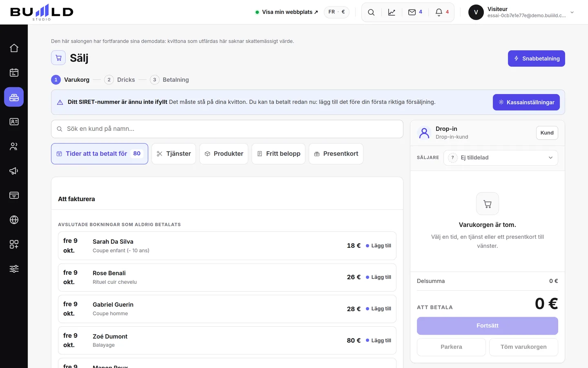Open Kassainställningar from the SIRET banner

pos(526,102)
